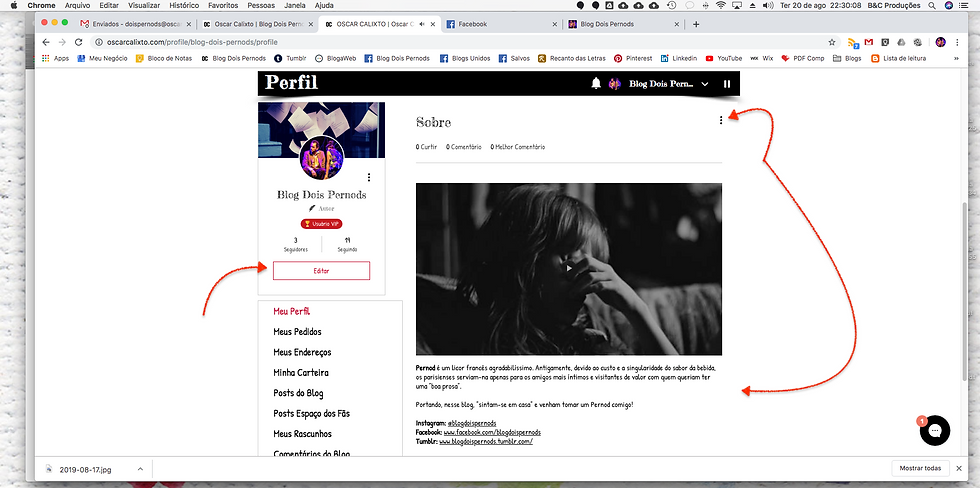Viewport: 980px width, 488px height.
Task: Open the blogdoispernods.tumblr.com link
Action: pos(486,441)
